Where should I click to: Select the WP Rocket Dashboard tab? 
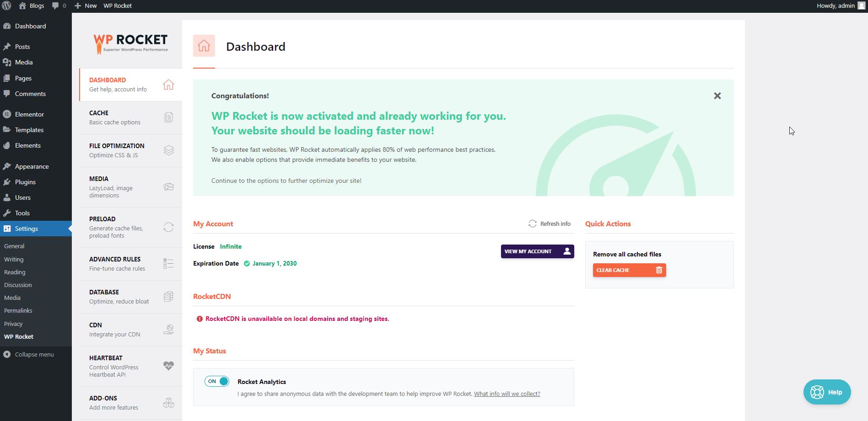point(131,85)
